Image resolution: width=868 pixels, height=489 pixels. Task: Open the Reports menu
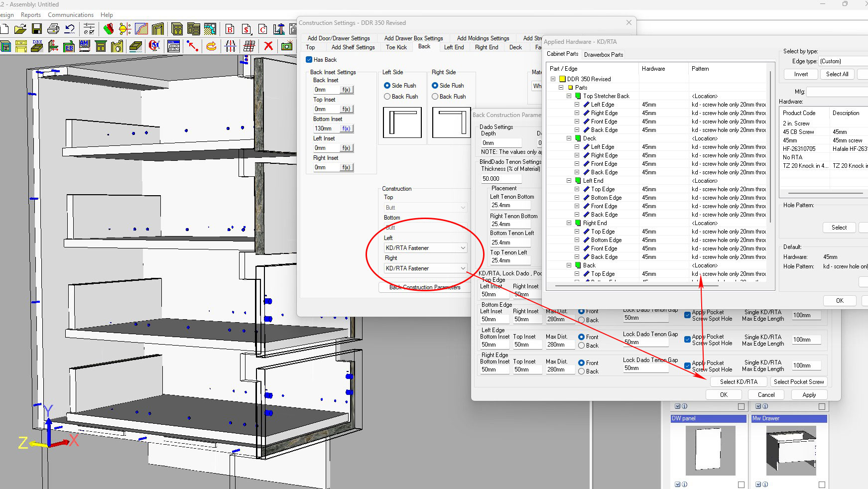pyautogui.click(x=31, y=15)
